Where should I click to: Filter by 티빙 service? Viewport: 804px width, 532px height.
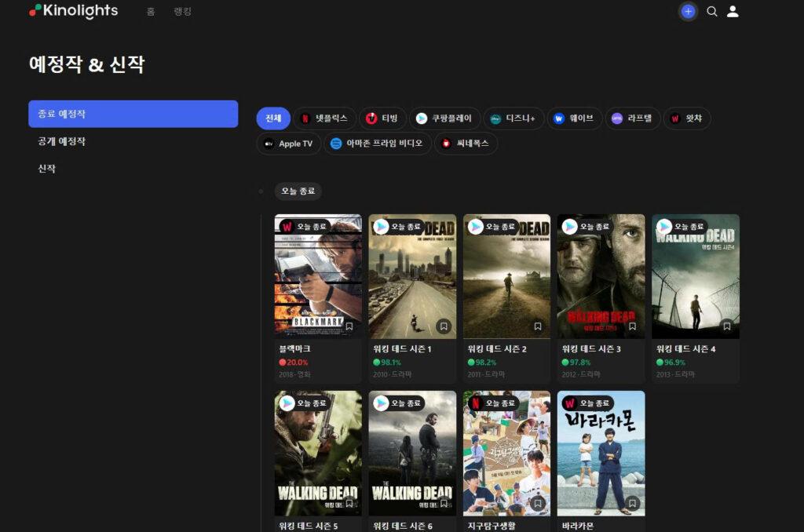click(x=382, y=118)
